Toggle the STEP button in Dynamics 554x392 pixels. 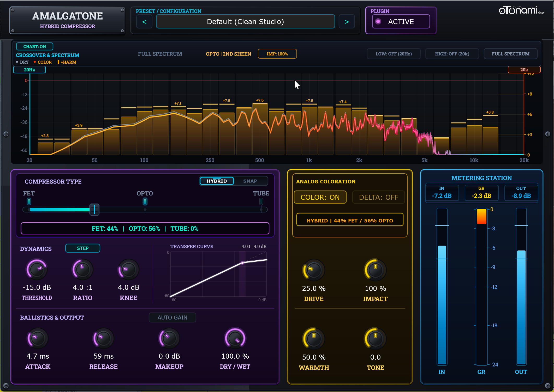click(83, 248)
